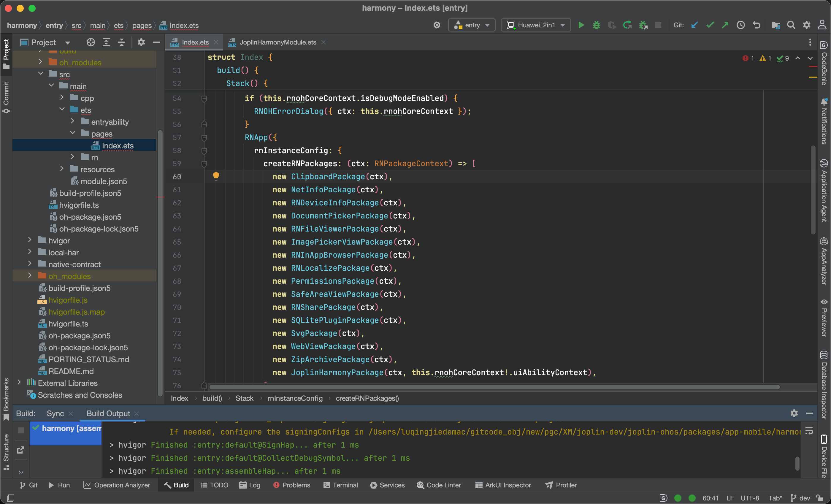Screen dimensions: 831x504
Task: Click createRNPackages() in editor breadcrumb
Action: tap(367, 398)
